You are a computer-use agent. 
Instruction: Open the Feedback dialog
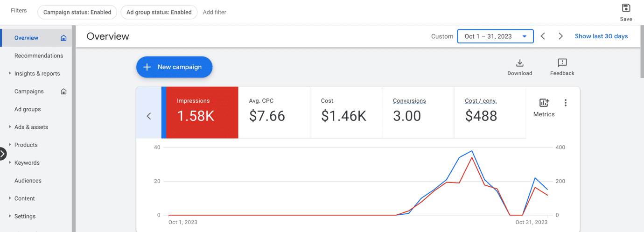click(x=562, y=67)
